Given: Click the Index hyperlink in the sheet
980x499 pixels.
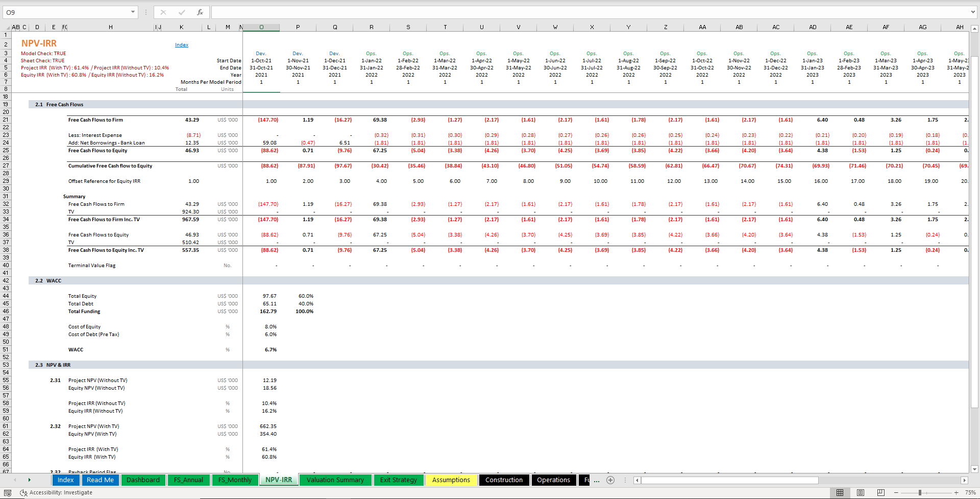Looking at the screenshot, I should (x=181, y=44).
